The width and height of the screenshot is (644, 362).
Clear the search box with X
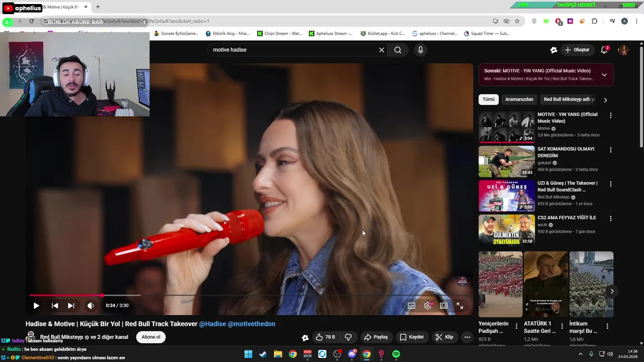pos(381,50)
